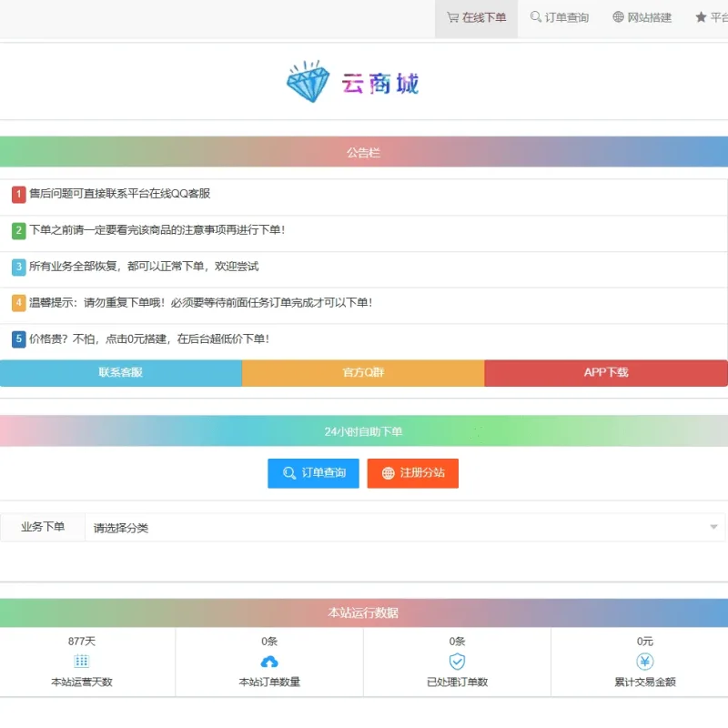
Task: Click the 公告栏 banner header
Action: coord(364,152)
